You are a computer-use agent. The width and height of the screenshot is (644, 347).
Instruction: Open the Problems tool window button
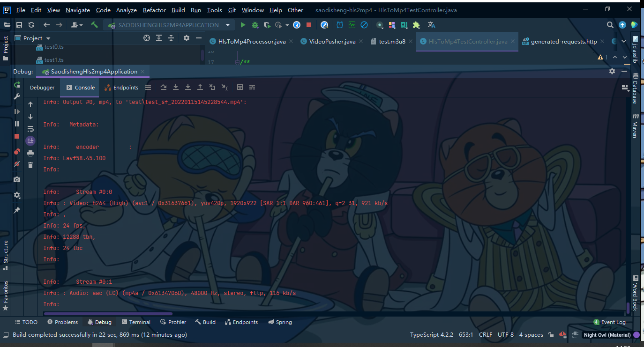pos(62,322)
